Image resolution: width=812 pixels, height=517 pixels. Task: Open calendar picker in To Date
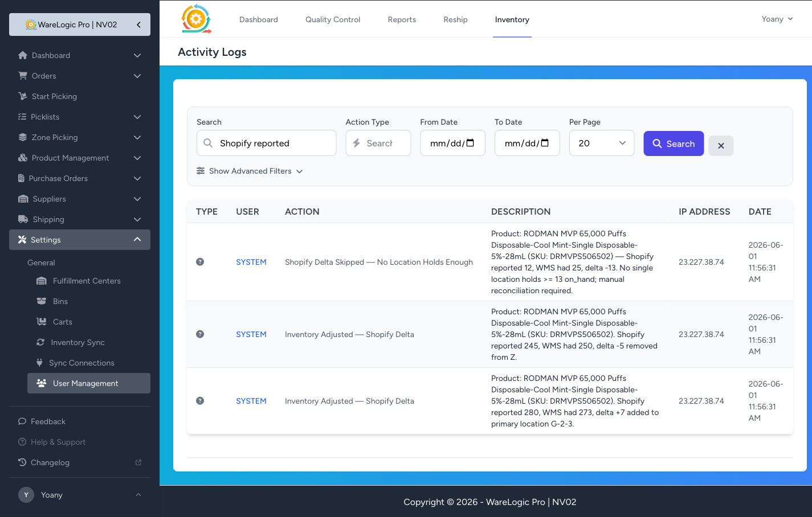click(x=545, y=143)
